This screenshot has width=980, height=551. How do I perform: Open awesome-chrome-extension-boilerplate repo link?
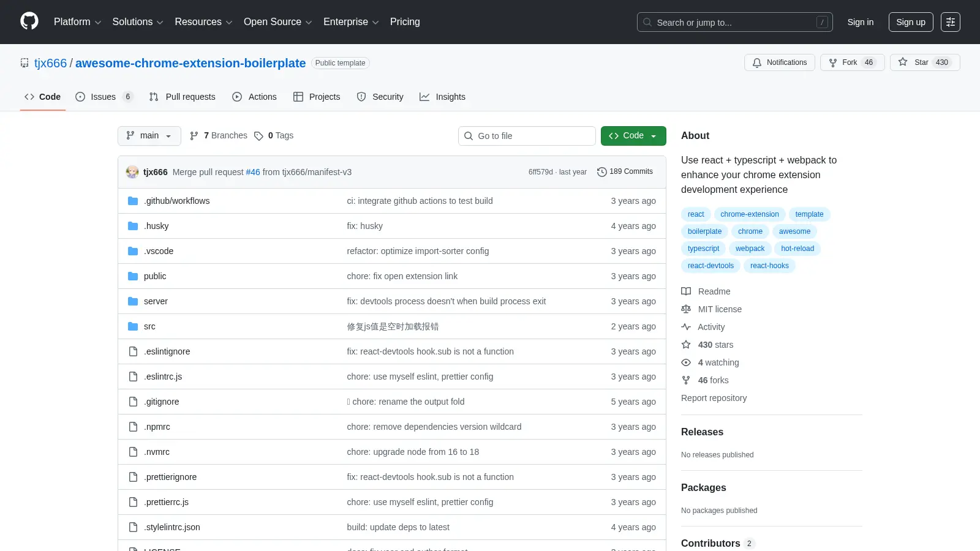point(190,63)
